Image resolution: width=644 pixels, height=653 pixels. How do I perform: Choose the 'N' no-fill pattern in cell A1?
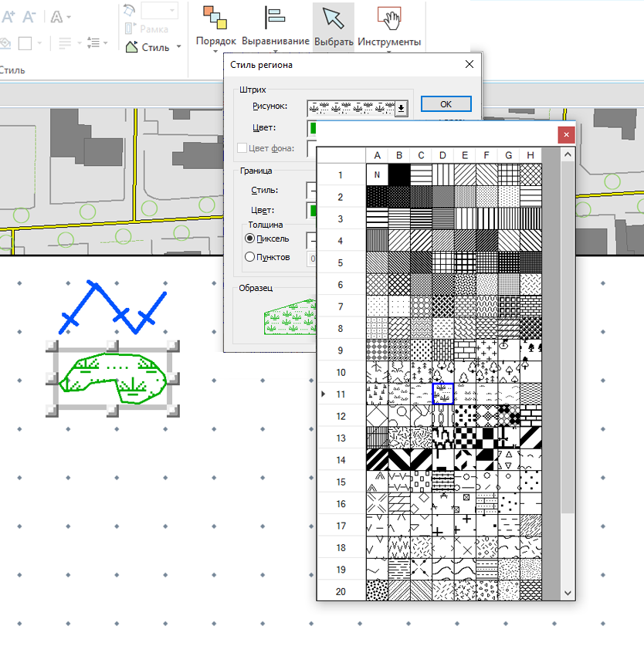tap(377, 174)
